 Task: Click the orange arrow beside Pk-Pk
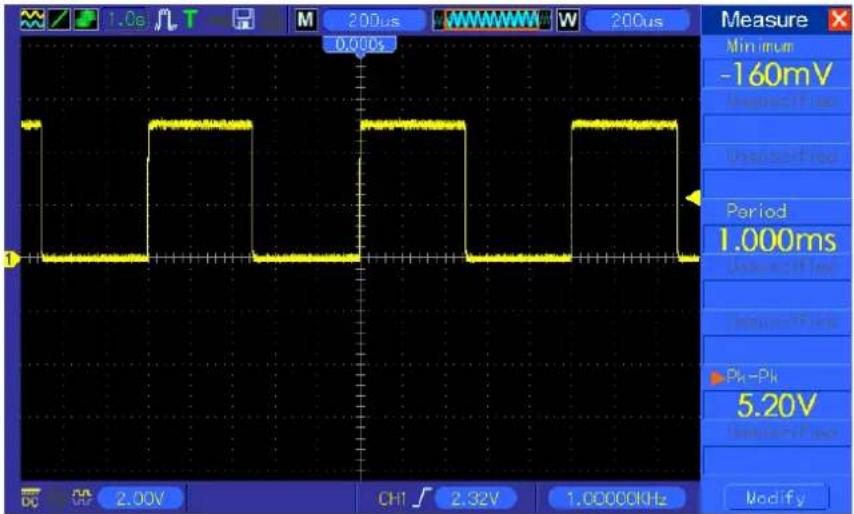click(x=717, y=377)
